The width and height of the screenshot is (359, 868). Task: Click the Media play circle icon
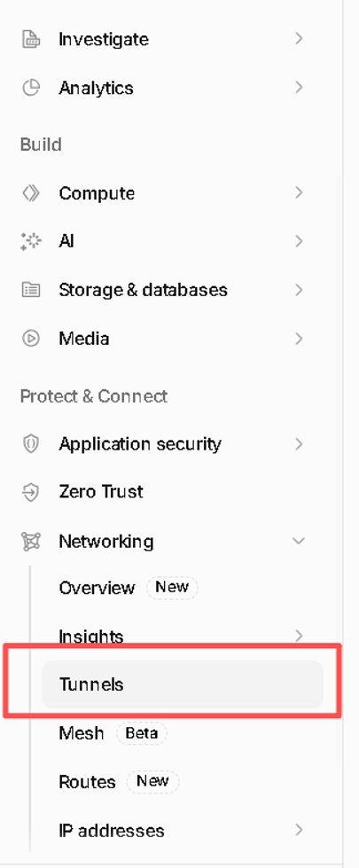click(x=30, y=338)
